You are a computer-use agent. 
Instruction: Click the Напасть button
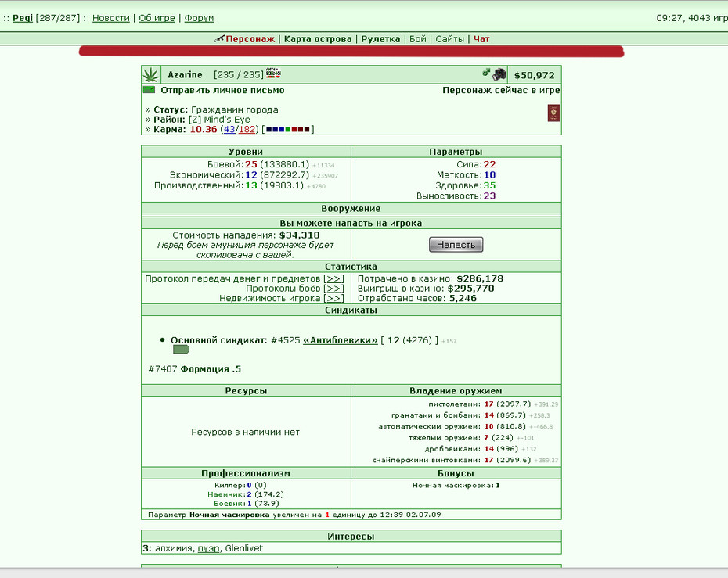(x=456, y=245)
